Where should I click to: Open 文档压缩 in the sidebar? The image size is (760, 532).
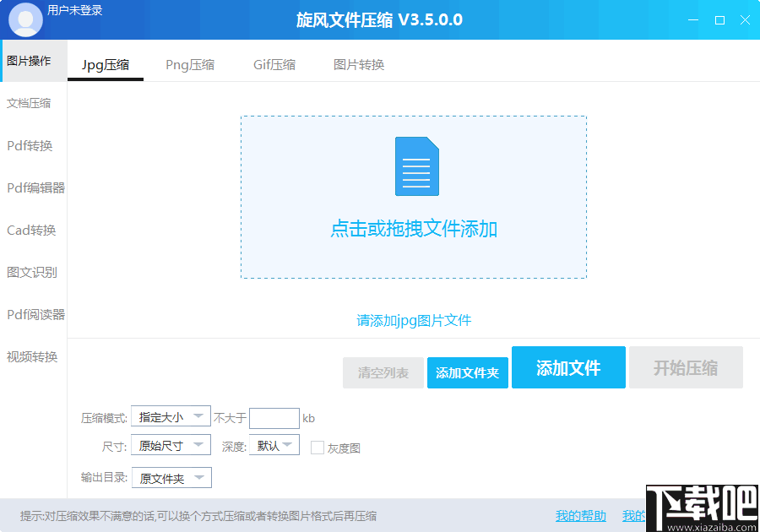click(x=29, y=103)
